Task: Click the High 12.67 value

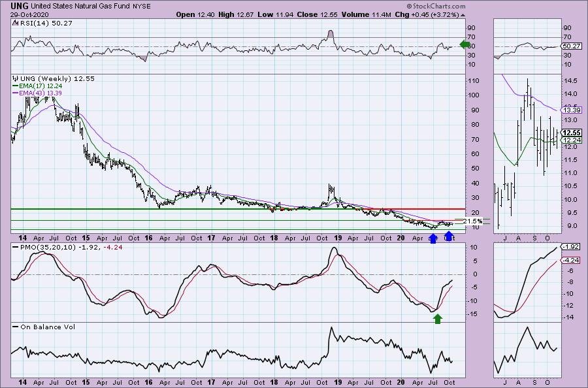Action: click(x=236, y=14)
